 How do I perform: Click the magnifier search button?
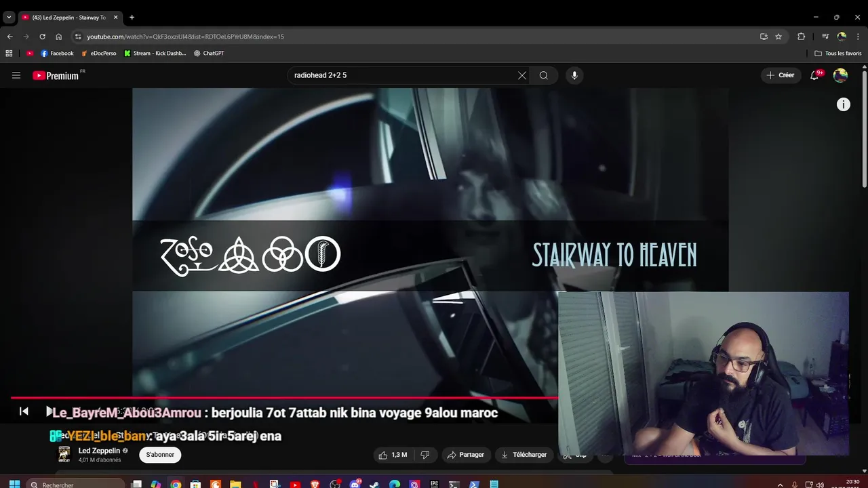coord(543,75)
